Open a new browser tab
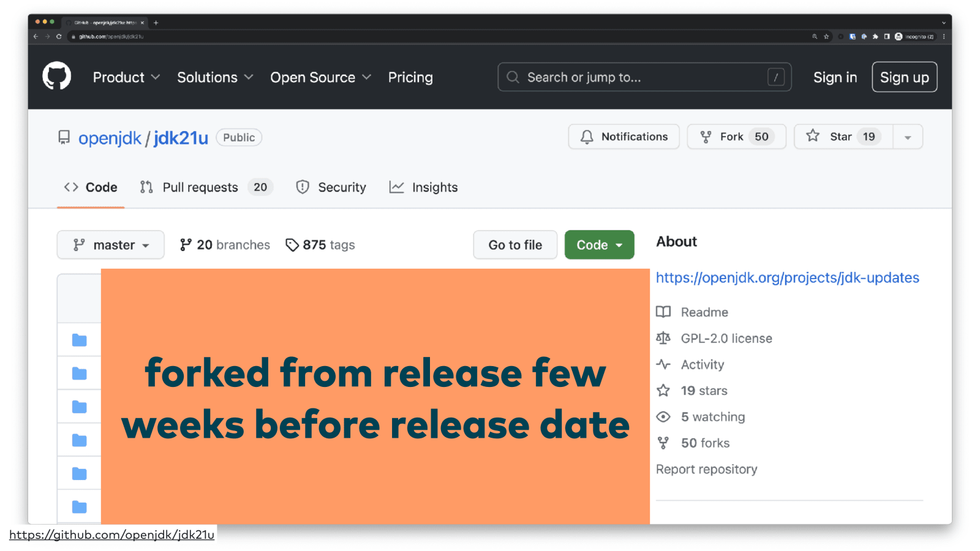 click(156, 23)
